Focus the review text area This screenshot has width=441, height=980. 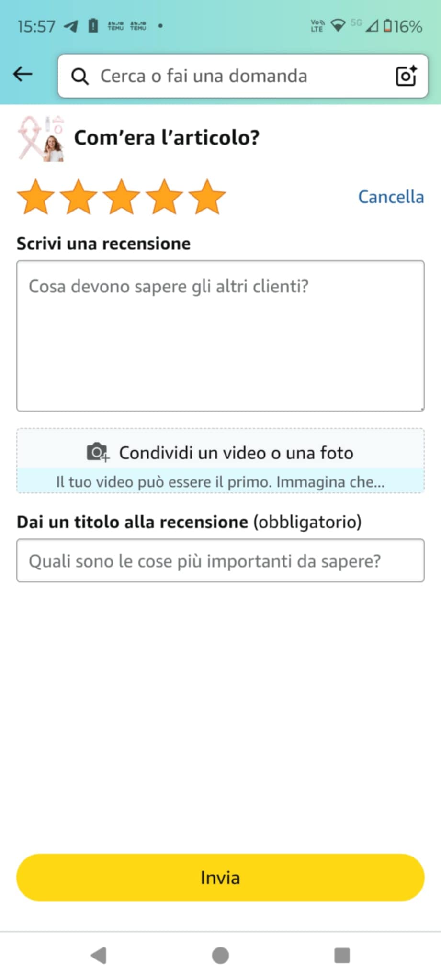pos(220,336)
